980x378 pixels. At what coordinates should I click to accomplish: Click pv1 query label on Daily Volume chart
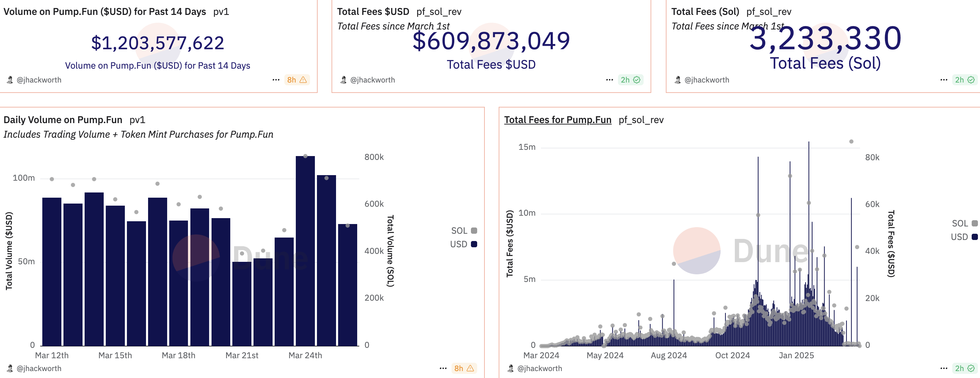pos(137,120)
